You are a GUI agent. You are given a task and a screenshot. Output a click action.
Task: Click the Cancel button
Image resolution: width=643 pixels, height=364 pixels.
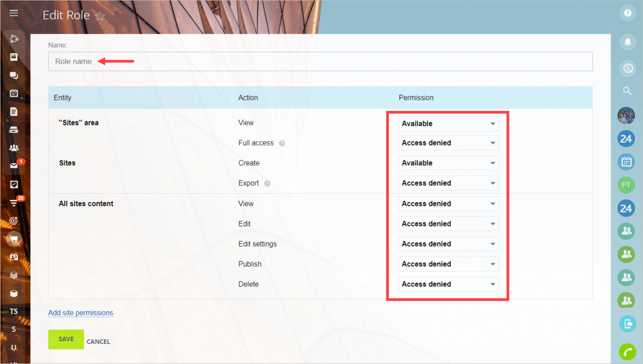point(98,341)
